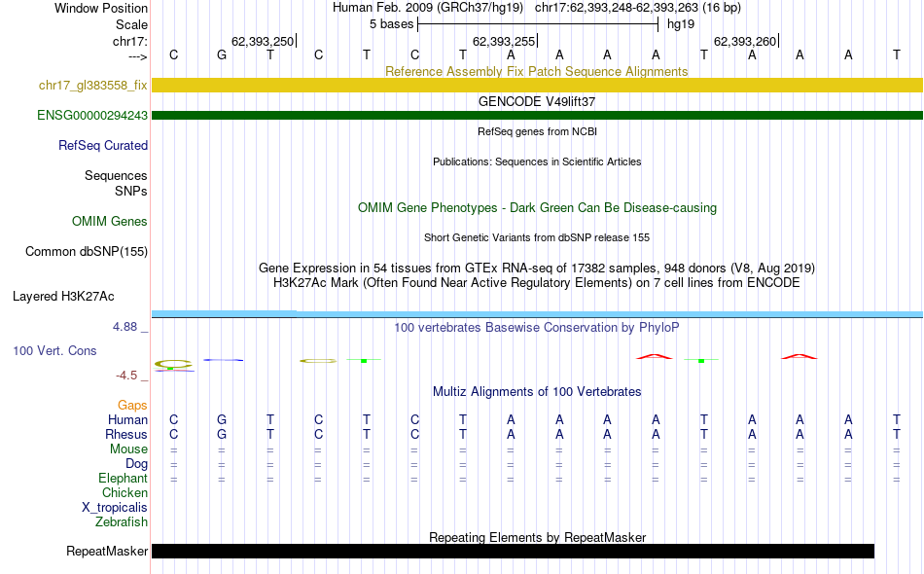
Task: Open Publications: Sequences in Scientific Articles title
Action: point(537,161)
